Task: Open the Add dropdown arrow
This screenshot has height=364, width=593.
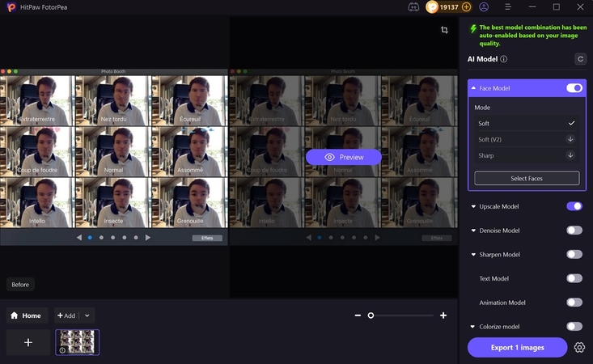Action: pyautogui.click(x=87, y=315)
